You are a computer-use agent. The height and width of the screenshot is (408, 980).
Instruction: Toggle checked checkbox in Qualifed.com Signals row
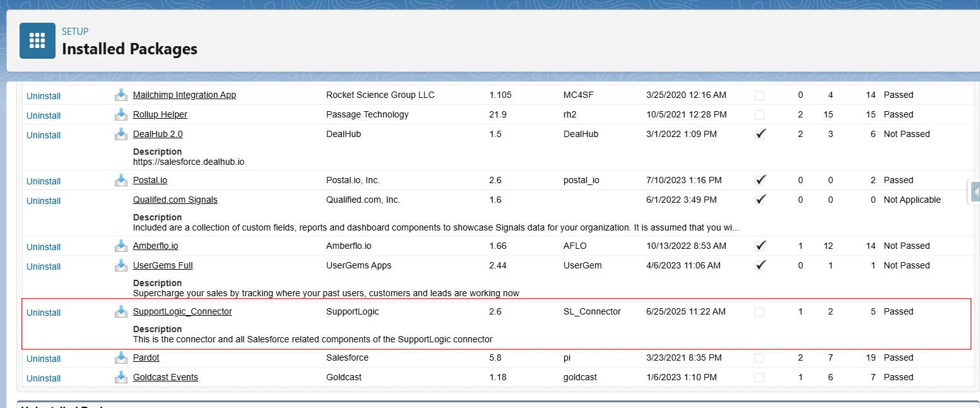tap(760, 200)
